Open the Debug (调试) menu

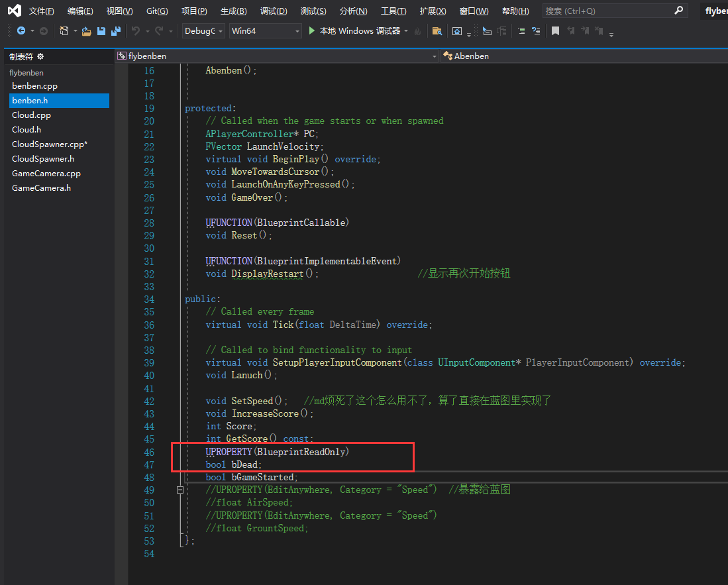coord(274,11)
